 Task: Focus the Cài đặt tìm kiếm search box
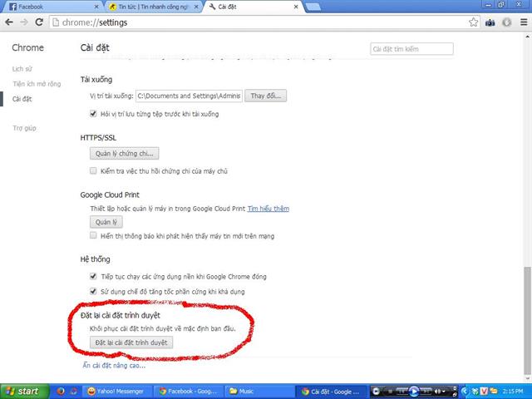coord(411,49)
